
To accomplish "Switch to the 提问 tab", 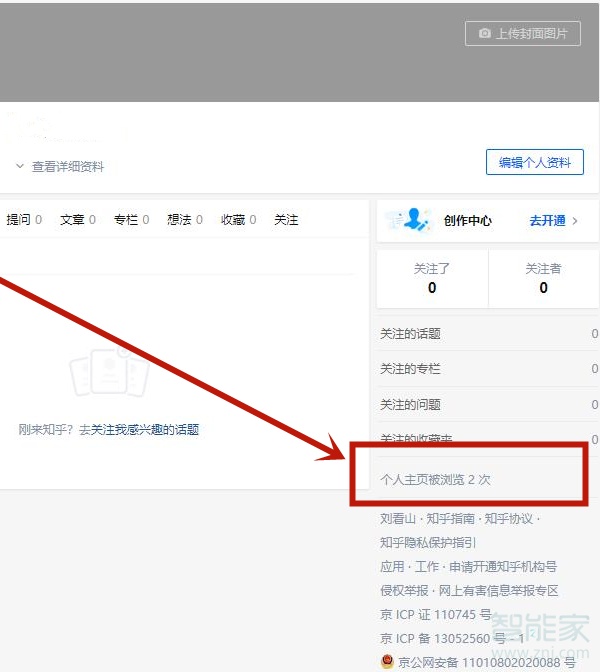I will [19, 220].
